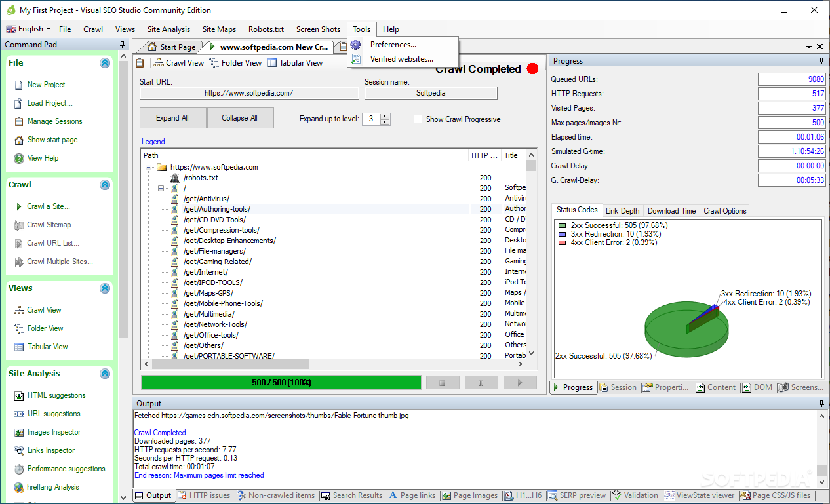Viewport: 830px width, 504px height.
Task: Click the New Project icon in Command Pad
Action: [x=19, y=85]
